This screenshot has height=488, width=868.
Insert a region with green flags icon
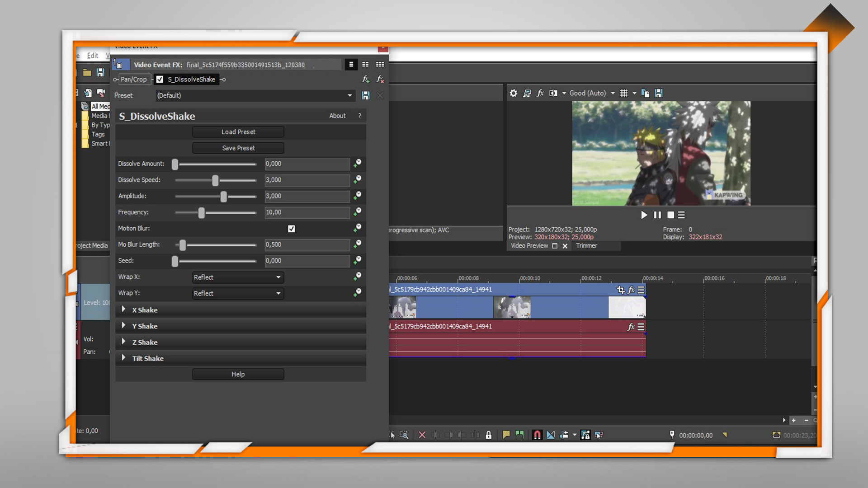(519, 435)
